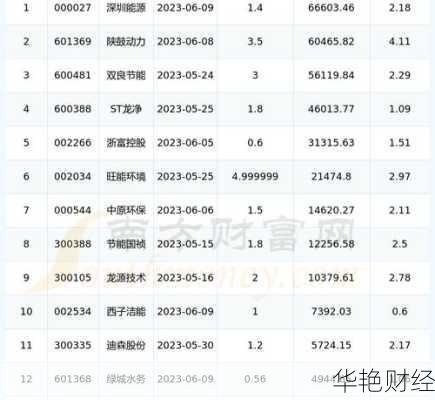Select amount 5724.15
The width and height of the screenshot is (435, 400).
(x=331, y=345)
